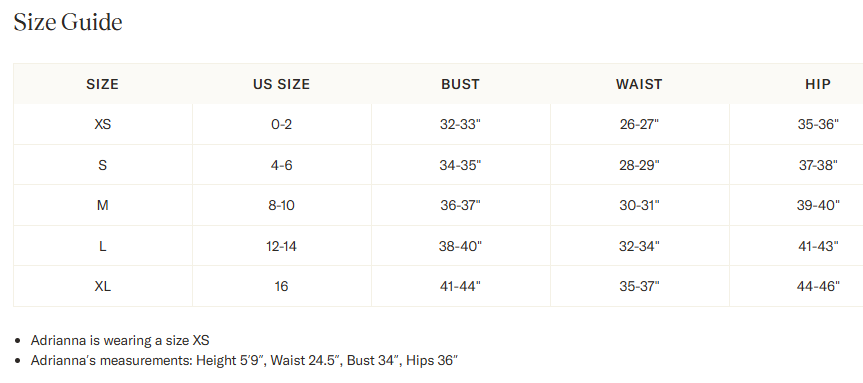Select the XS size row label

[x=102, y=124]
